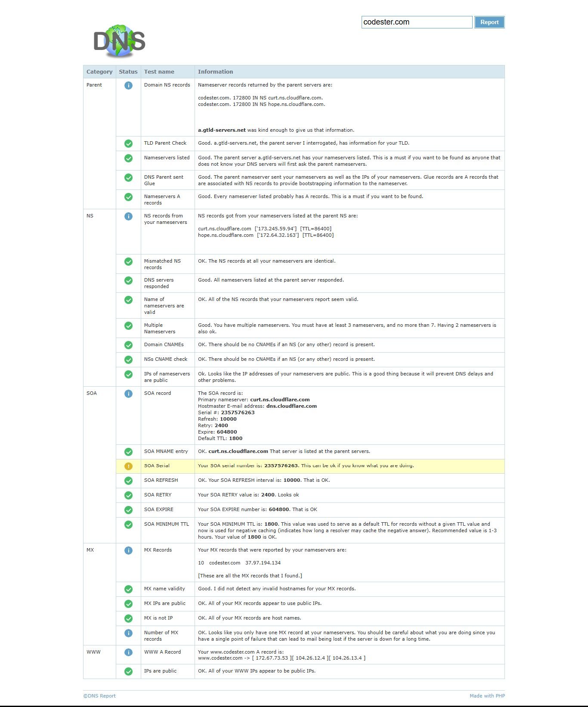Image resolution: width=588 pixels, height=707 pixels.
Task: Click the DNS globe logo
Action: click(119, 41)
